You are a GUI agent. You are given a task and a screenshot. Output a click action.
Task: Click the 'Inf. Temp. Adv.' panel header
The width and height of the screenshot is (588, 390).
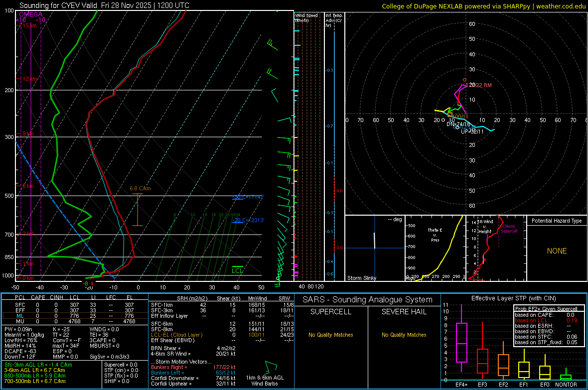tap(334, 20)
